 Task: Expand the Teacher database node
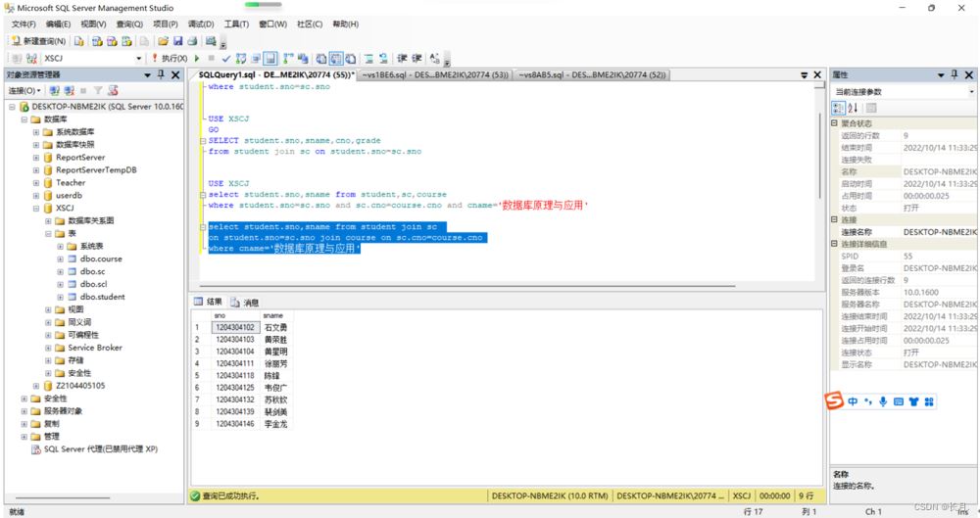coord(35,182)
